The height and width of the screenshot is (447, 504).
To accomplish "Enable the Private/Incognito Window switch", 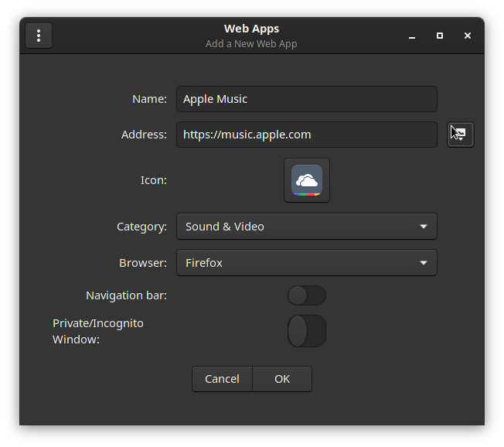I will click(x=307, y=331).
